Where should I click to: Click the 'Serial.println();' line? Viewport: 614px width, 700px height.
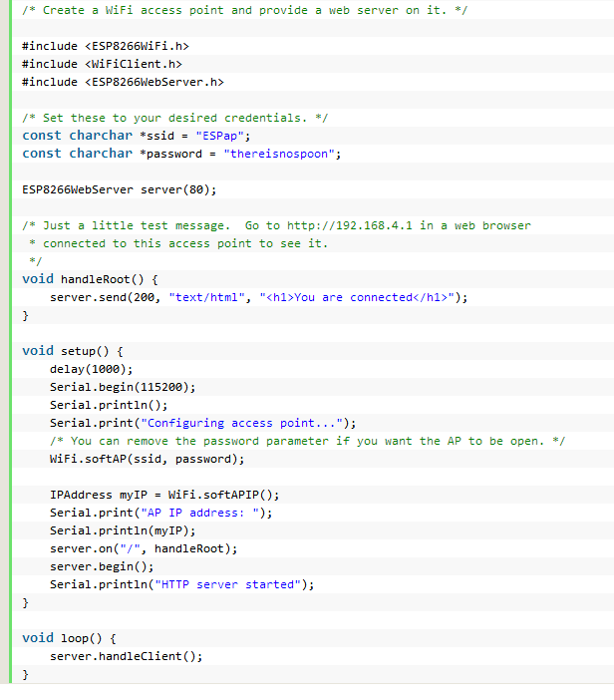[109, 405]
